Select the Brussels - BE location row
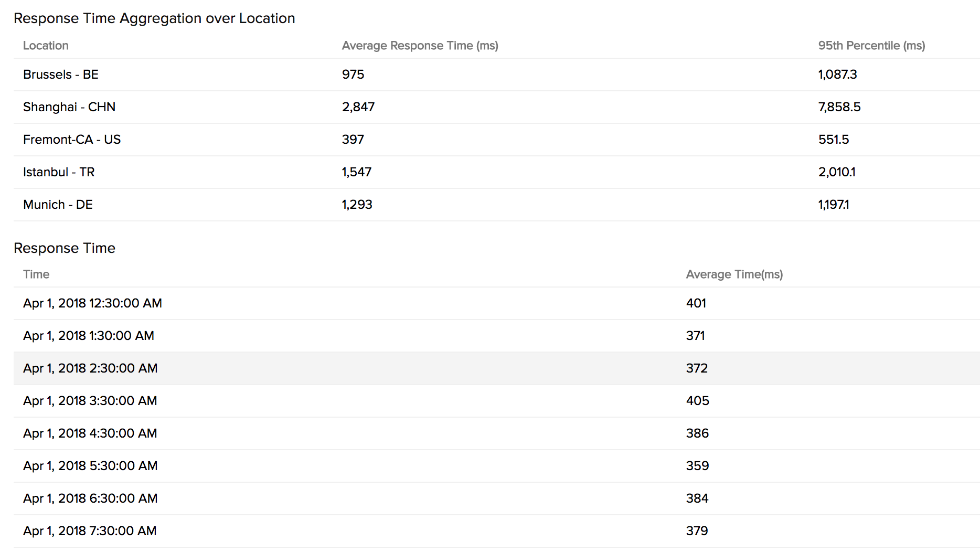 [x=61, y=75]
